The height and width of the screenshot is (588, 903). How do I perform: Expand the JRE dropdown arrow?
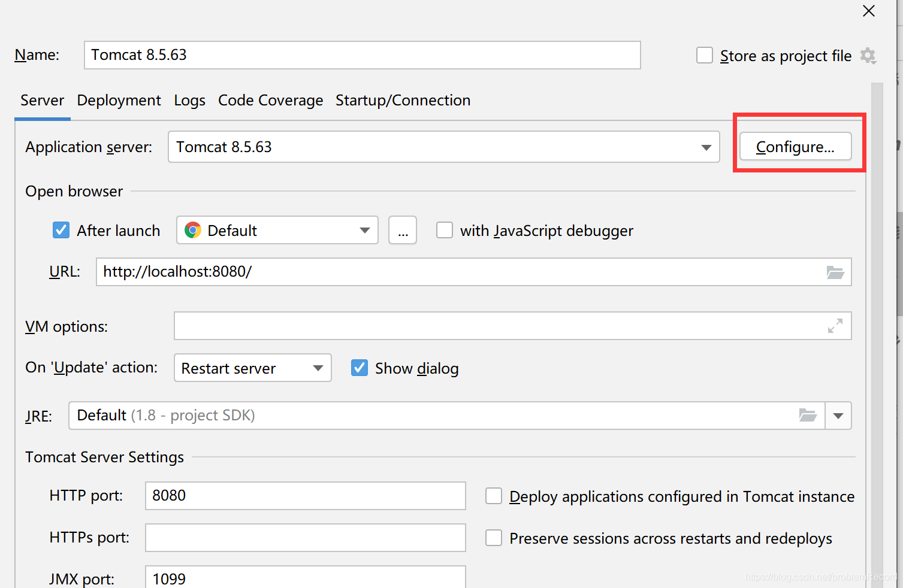pyautogui.click(x=838, y=416)
